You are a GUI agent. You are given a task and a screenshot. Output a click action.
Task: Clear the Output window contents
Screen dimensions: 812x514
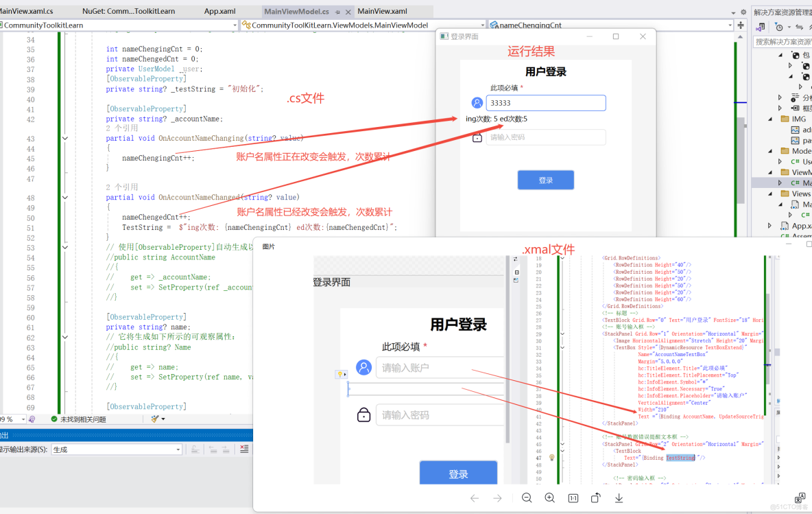tap(244, 448)
